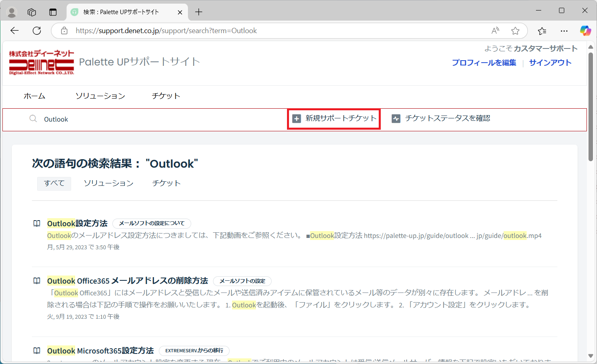Click the browser address bar URL
The image size is (597, 364).
click(166, 31)
